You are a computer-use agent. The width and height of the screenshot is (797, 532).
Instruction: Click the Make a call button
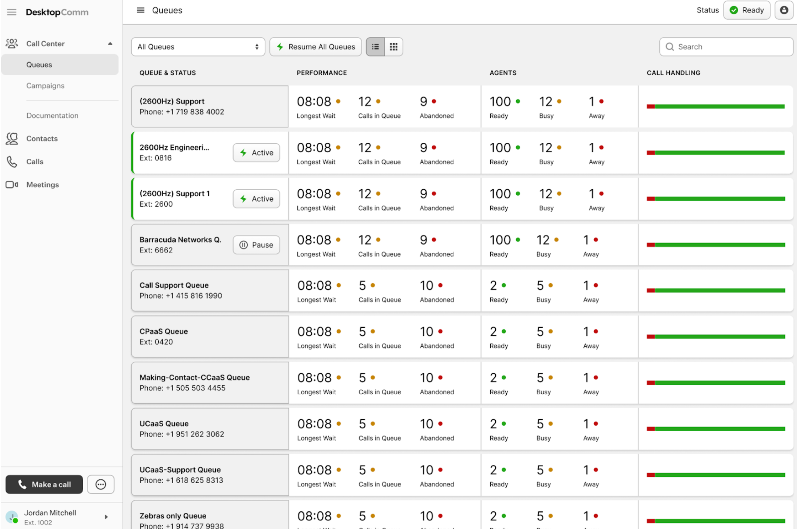click(44, 484)
